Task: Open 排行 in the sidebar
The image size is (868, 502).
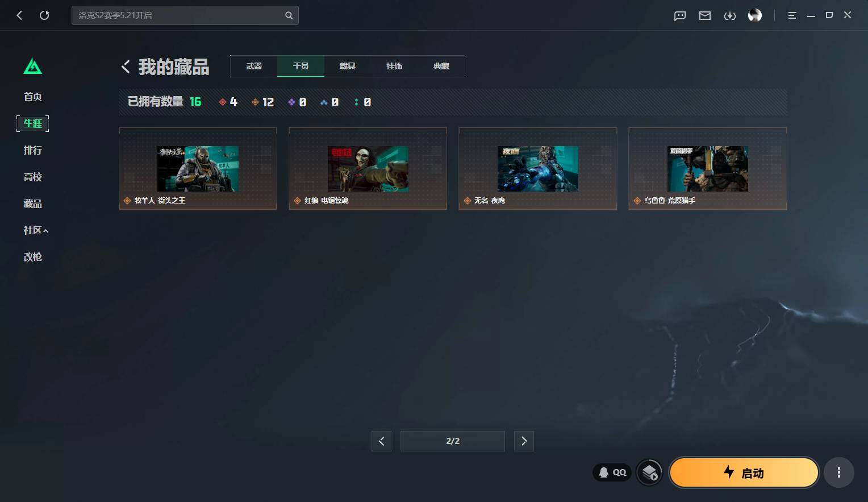Action: (x=33, y=150)
